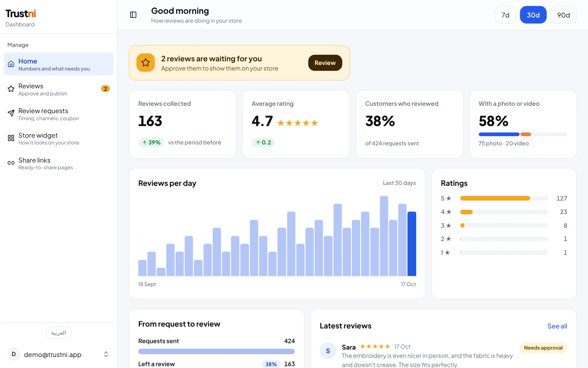Click the 1-star ratings row
Image resolution: width=588 pixels, height=368 pixels.
[x=504, y=252]
